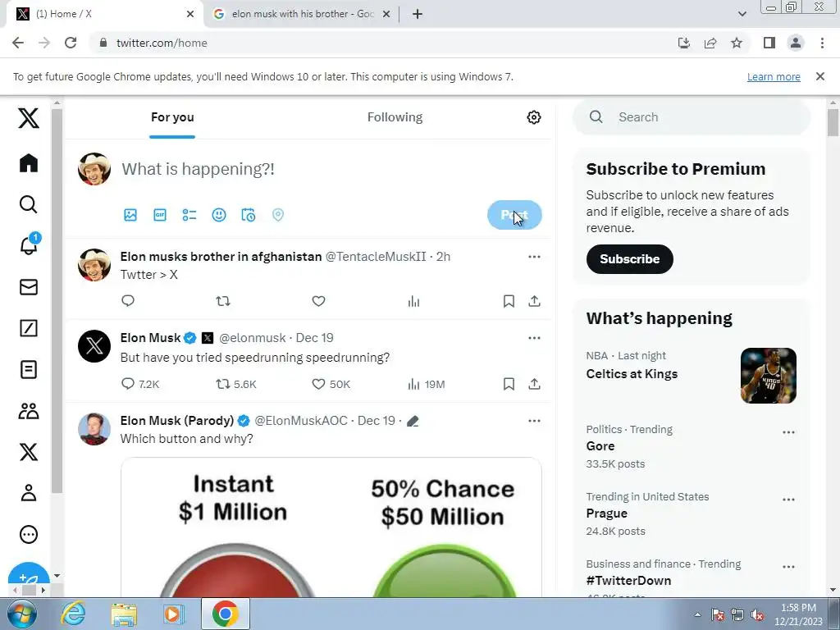Open @elonmusk profile handle
This screenshot has width=840, height=630.
253,338
